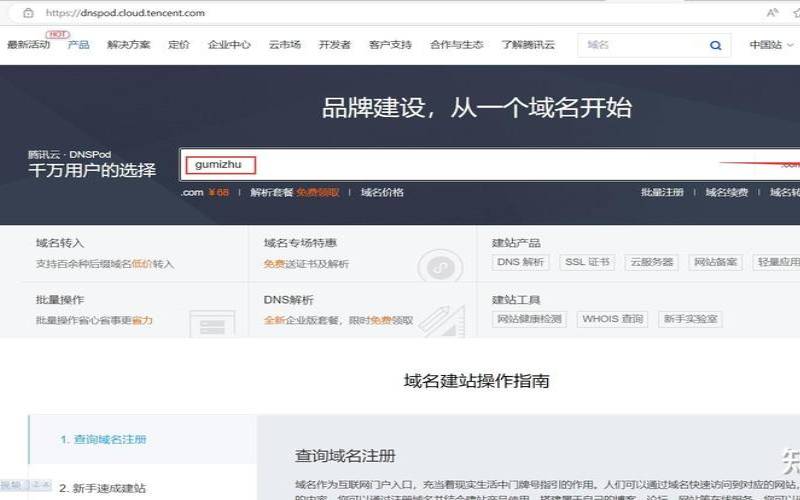Open the DNS解析 card
This screenshot has height=500, width=800.
(362, 310)
